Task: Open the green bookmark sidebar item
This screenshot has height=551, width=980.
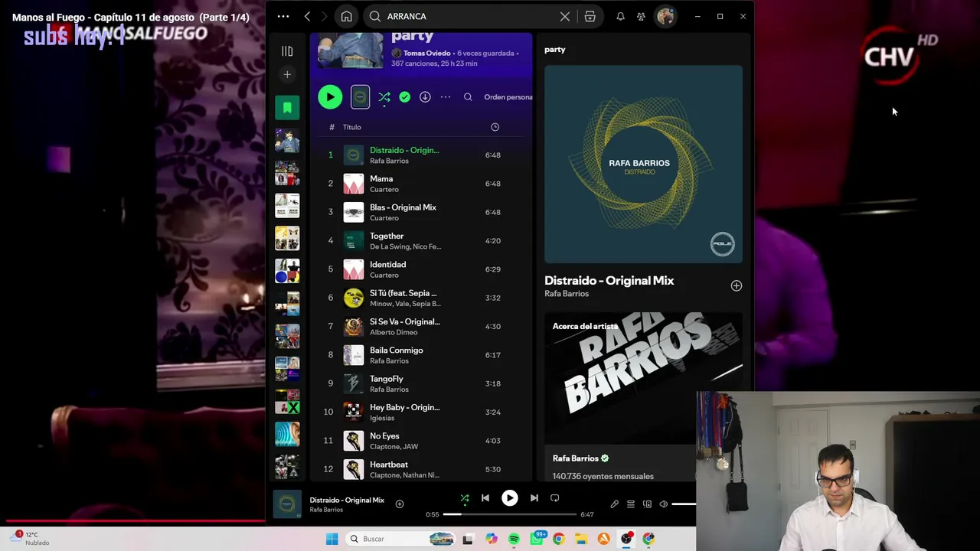Action: pyautogui.click(x=287, y=108)
